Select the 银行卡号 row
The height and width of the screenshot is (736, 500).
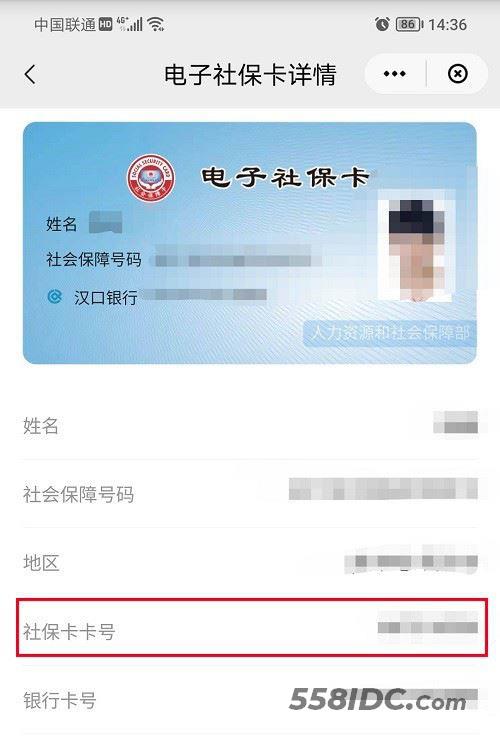(250, 700)
